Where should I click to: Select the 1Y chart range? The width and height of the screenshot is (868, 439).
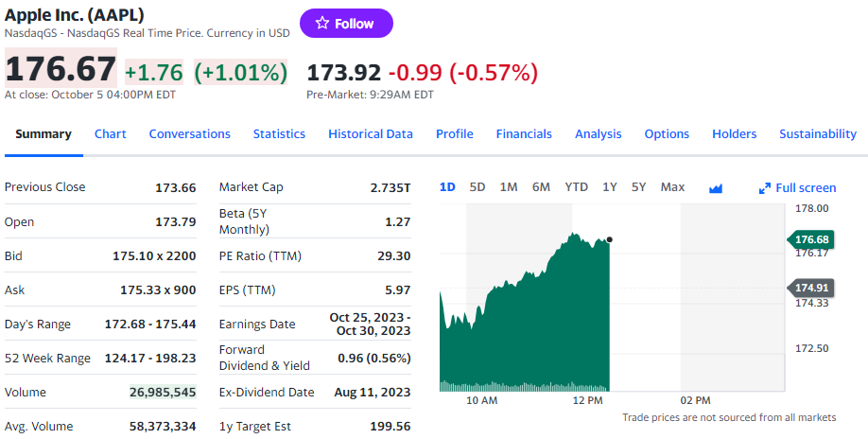[x=610, y=187]
